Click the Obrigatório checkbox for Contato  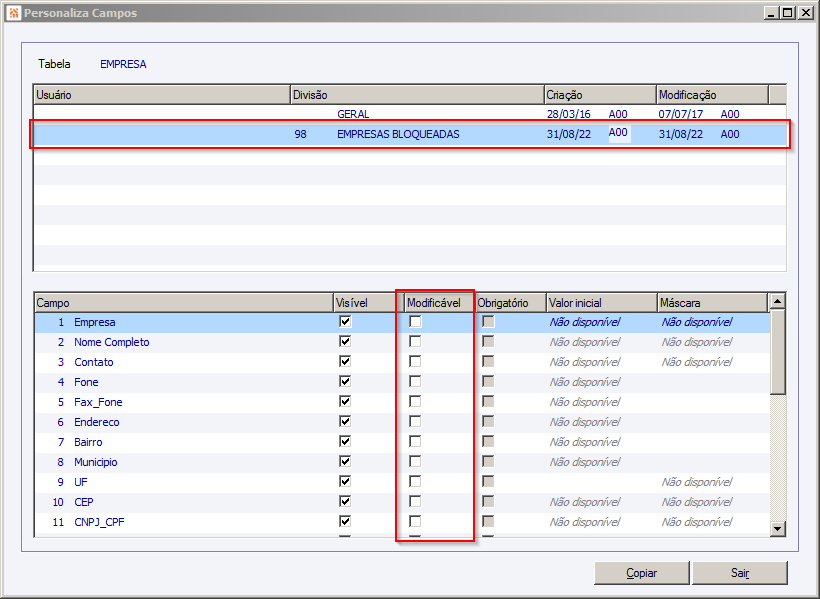click(488, 361)
